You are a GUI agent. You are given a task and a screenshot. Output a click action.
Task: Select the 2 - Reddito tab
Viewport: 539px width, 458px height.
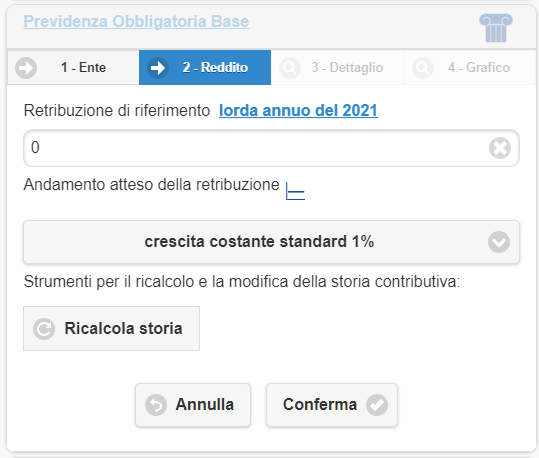205,67
